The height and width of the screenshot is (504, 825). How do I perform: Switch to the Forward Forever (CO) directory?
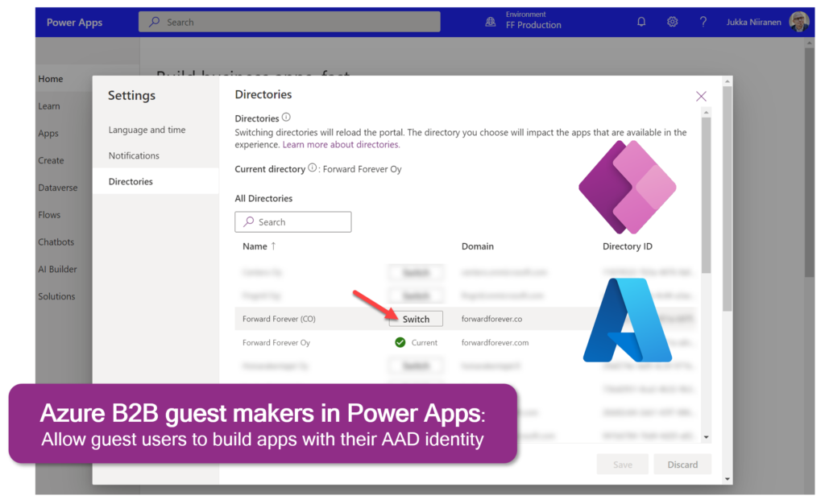pos(416,319)
